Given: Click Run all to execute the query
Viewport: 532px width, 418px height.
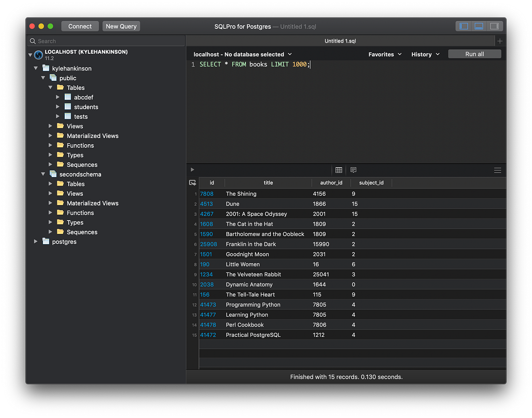Looking at the screenshot, I should pos(474,53).
